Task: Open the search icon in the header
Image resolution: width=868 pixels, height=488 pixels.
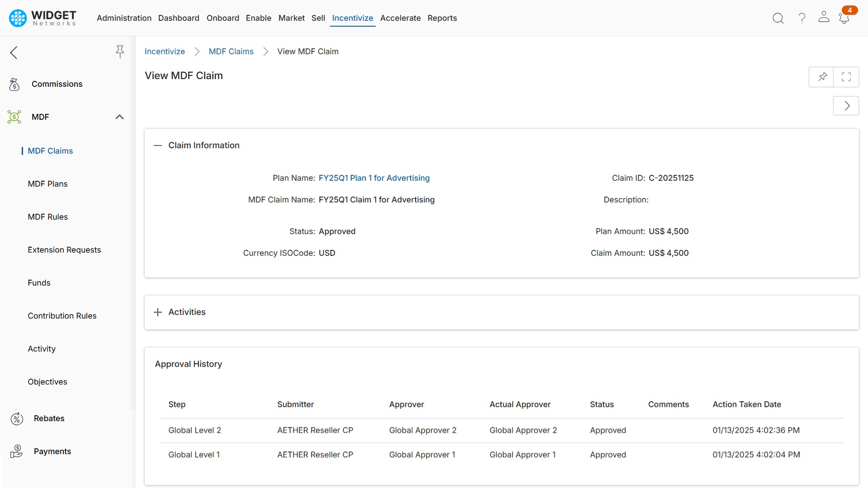Action: tap(778, 18)
